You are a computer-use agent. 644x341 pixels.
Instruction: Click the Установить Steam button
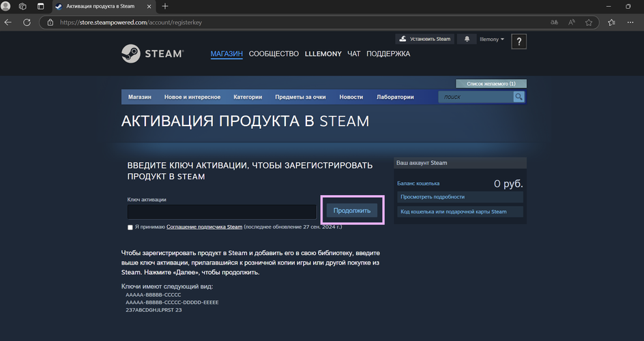425,39
